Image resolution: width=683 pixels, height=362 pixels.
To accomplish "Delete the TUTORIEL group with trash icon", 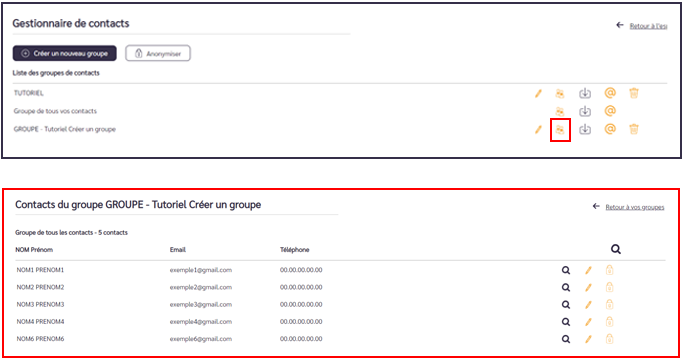I will [634, 93].
